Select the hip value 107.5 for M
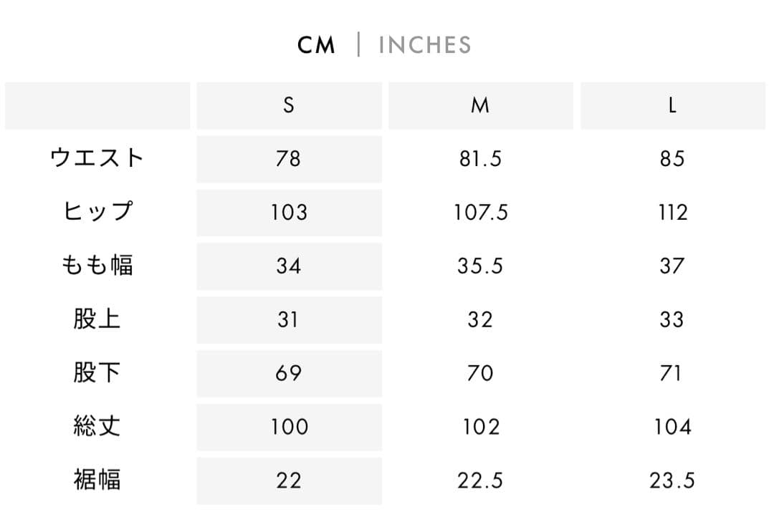 click(480, 213)
